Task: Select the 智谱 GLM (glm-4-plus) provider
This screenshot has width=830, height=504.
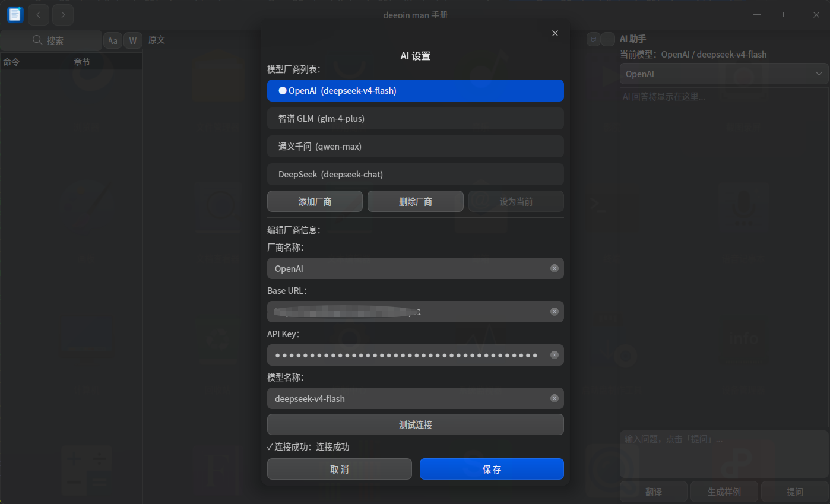Action: coord(416,119)
